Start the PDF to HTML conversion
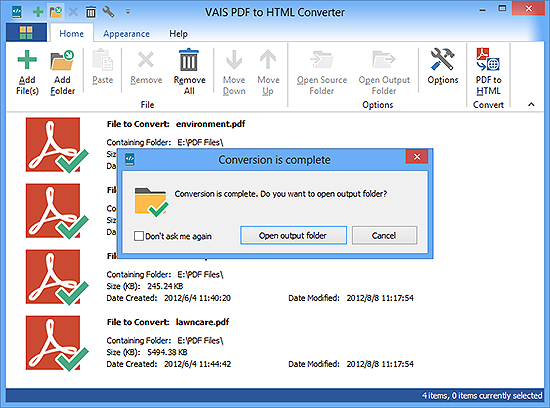550x408 pixels. pyautogui.click(x=488, y=72)
